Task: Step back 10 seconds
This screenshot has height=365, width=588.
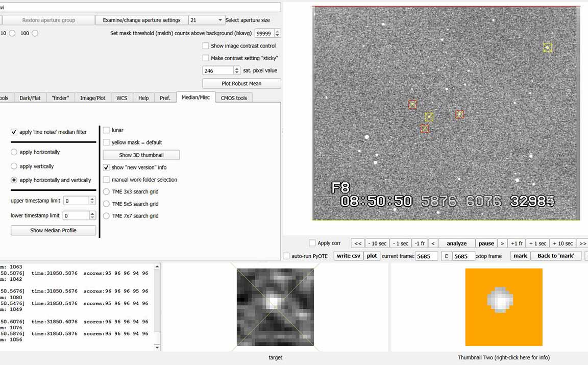Action: pyautogui.click(x=377, y=244)
